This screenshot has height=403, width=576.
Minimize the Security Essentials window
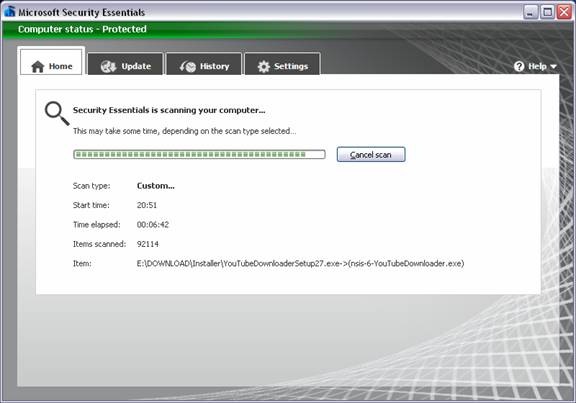[x=530, y=12]
